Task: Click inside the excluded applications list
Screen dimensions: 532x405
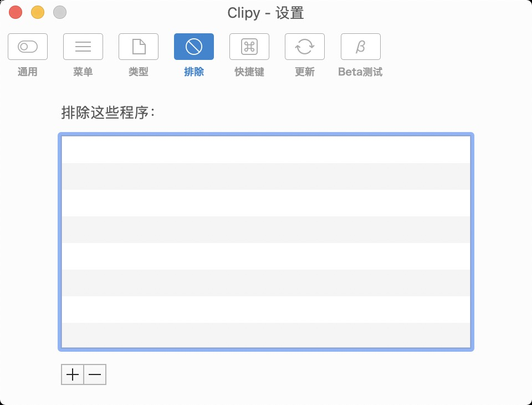Action: 266,242
